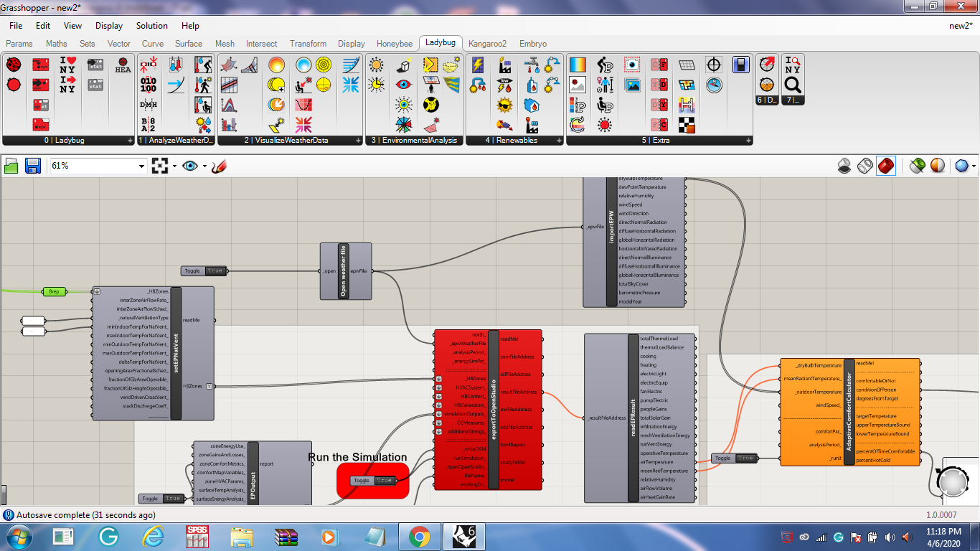980x551 pixels.
Task: Click 'Autosave complete' status bar message
Action: pyautogui.click(x=85, y=515)
